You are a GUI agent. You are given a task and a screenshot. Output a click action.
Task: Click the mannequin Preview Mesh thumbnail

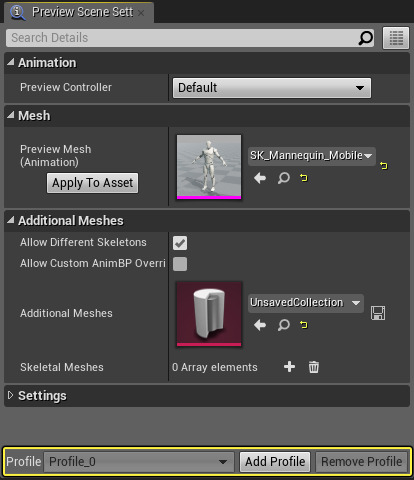(x=209, y=167)
